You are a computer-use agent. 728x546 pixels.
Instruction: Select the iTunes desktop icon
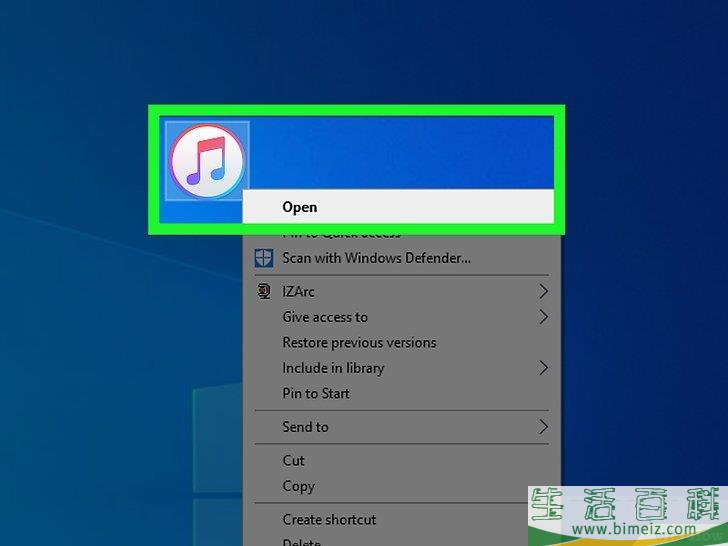(x=207, y=161)
